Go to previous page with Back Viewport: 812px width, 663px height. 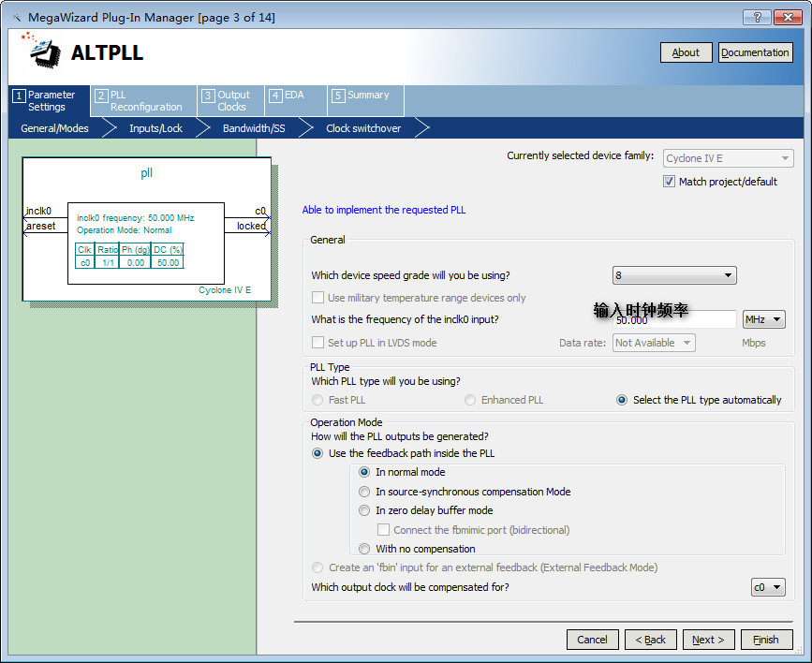[650, 640]
